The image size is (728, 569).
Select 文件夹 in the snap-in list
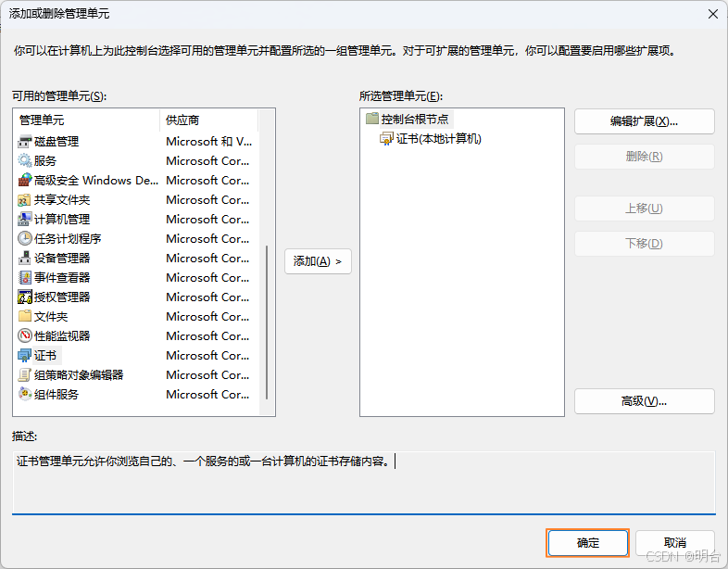pos(51,317)
